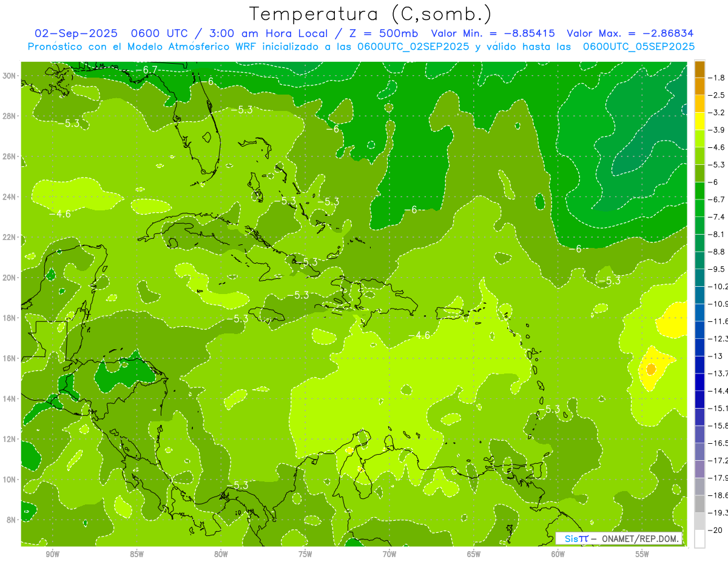Click the 16N latitude label

click(x=10, y=358)
